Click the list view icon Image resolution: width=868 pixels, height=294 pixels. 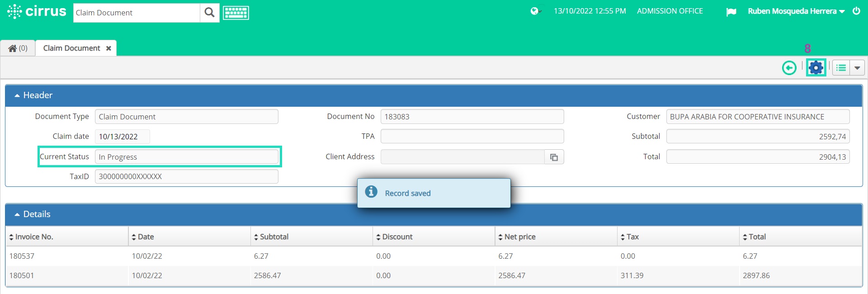pyautogui.click(x=841, y=68)
